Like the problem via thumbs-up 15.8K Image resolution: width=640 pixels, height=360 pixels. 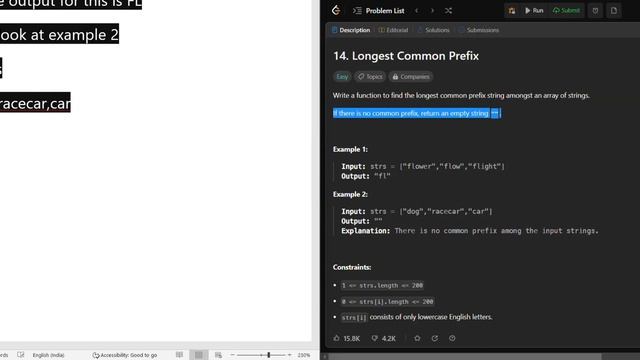(x=347, y=338)
